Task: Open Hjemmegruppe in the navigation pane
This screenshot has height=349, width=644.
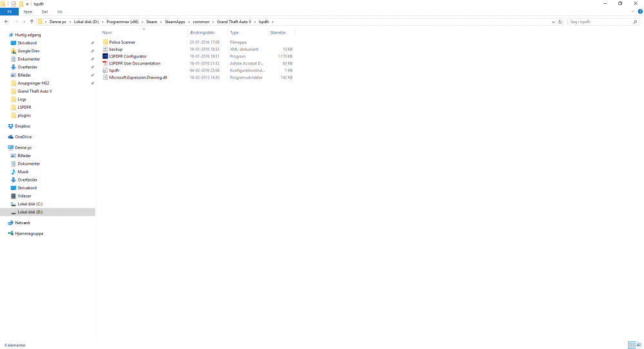Action: click(29, 233)
